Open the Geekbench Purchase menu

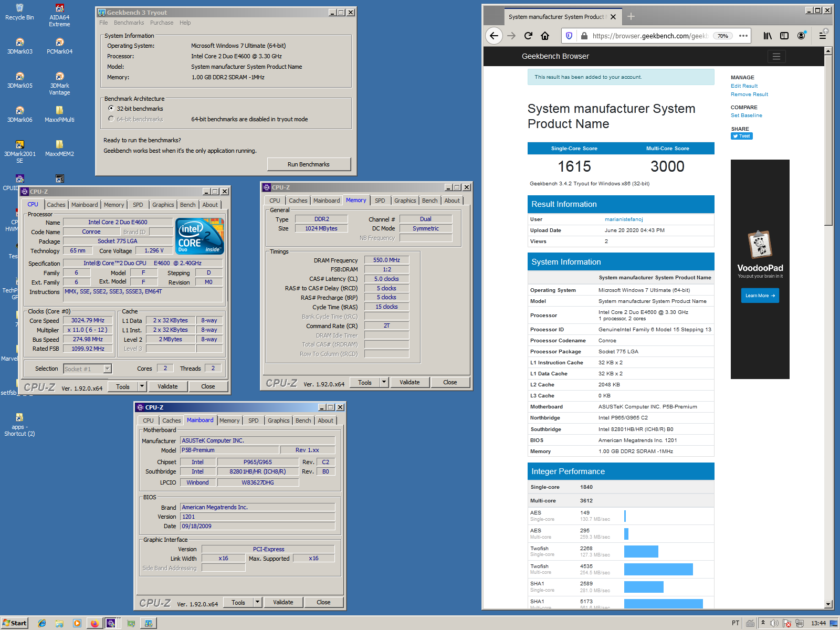pos(162,23)
